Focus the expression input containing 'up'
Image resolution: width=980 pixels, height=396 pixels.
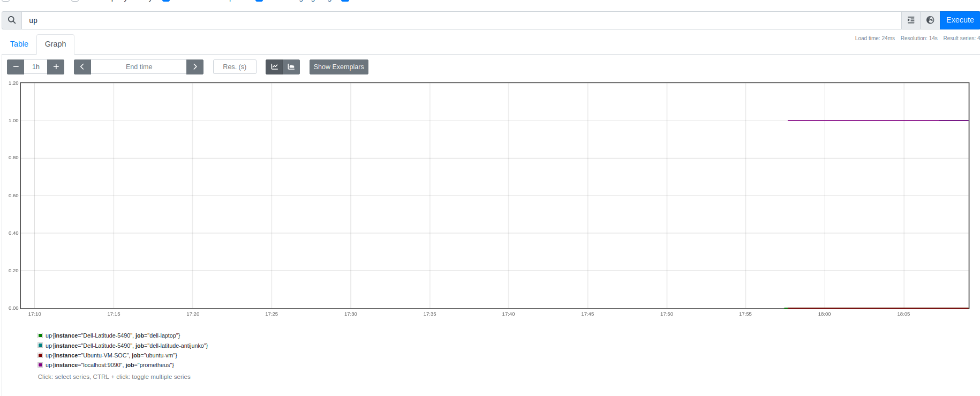point(461,20)
